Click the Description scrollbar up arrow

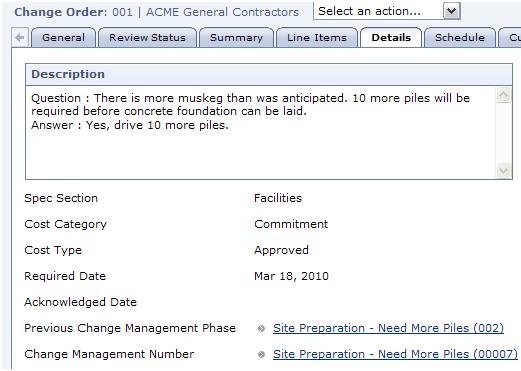coord(503,95)
